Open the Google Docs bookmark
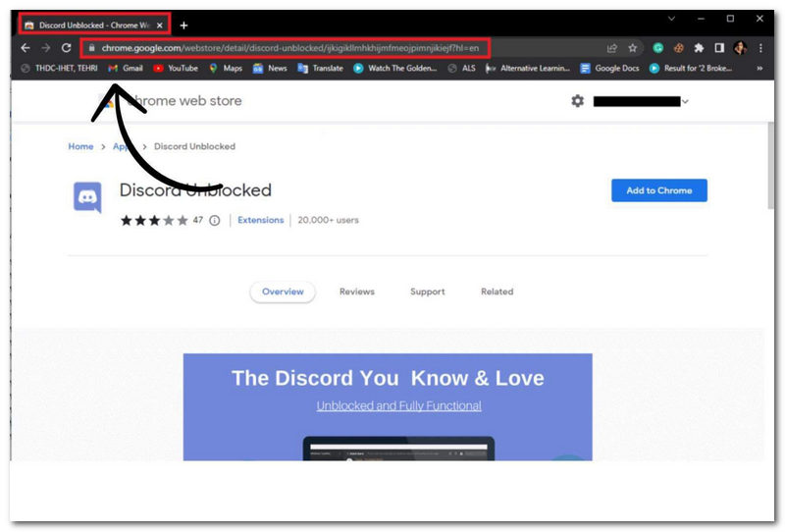785x532 pixels. (609, 68)
